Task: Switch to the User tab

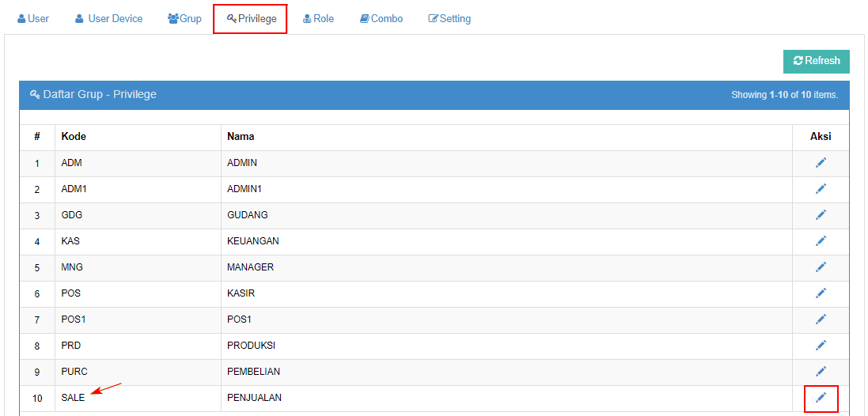Action: pos(33,18)
